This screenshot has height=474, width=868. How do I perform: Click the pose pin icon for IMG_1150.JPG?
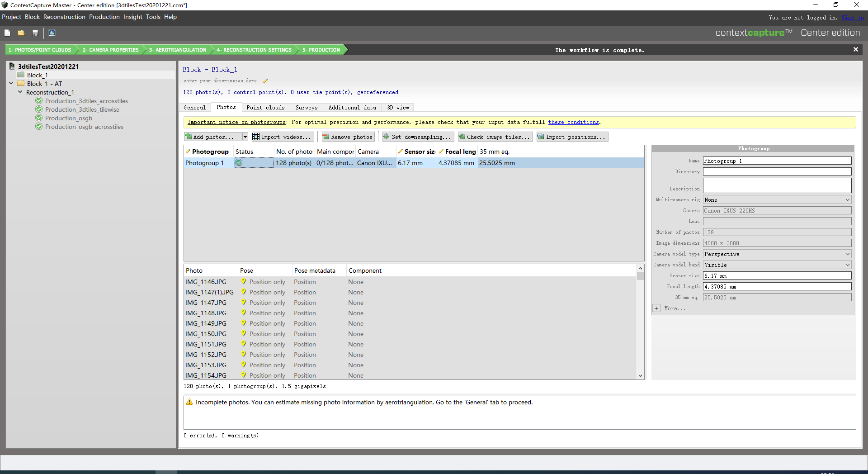coord(244,334)
